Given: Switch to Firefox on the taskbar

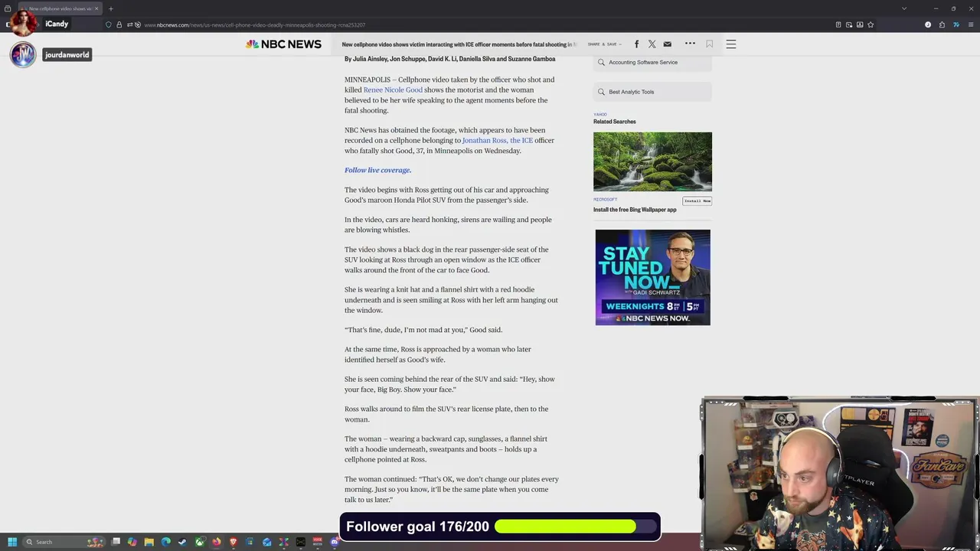Looking at the screenshot, I should (x=217, y=542).
